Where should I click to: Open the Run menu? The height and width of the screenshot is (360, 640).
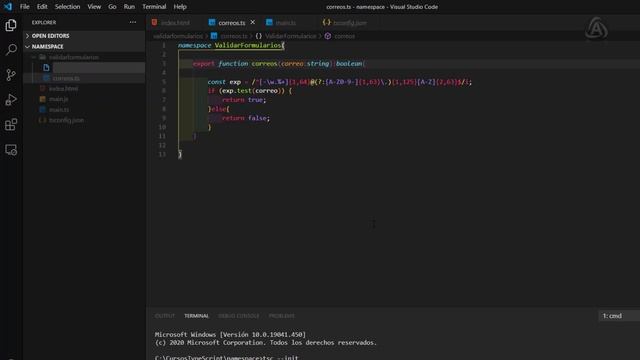pos(129,7)
